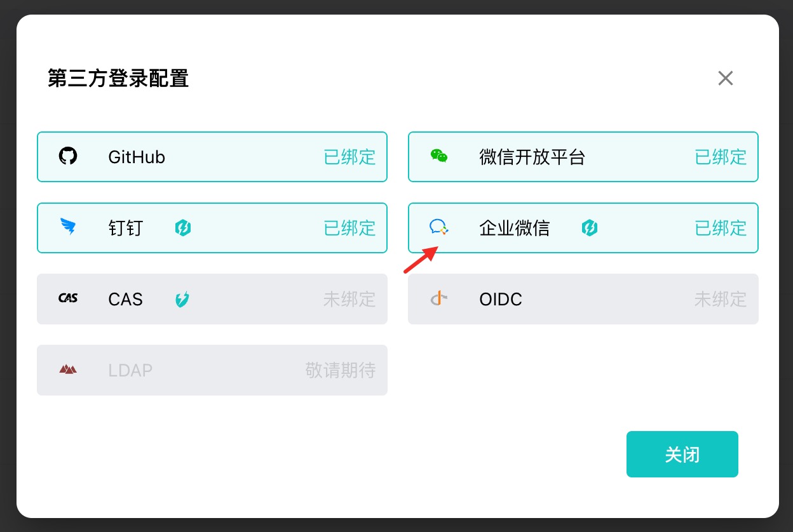The image size is (793, 532).
Task: Click the teal 关闭 button
Action: (682, 455)
